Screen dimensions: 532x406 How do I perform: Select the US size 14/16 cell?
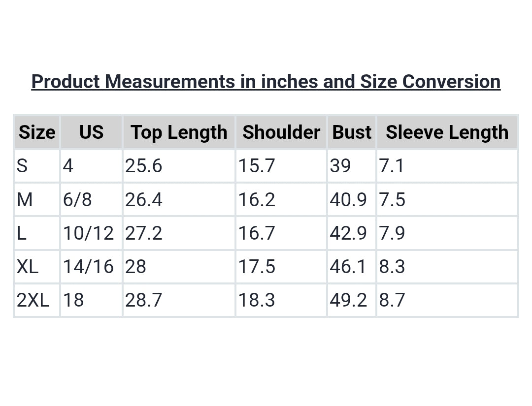(91, 266)
